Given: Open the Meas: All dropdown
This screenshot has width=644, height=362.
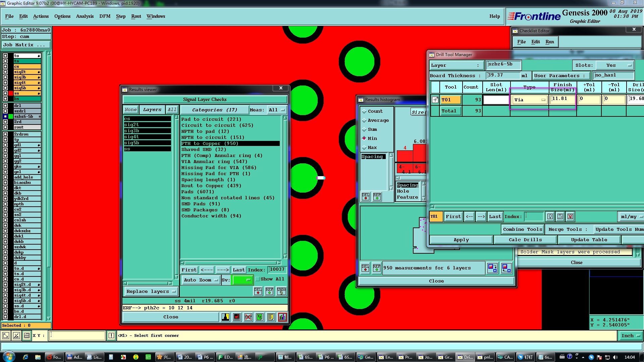Looking at the screenshot, I should coord(277,110).
